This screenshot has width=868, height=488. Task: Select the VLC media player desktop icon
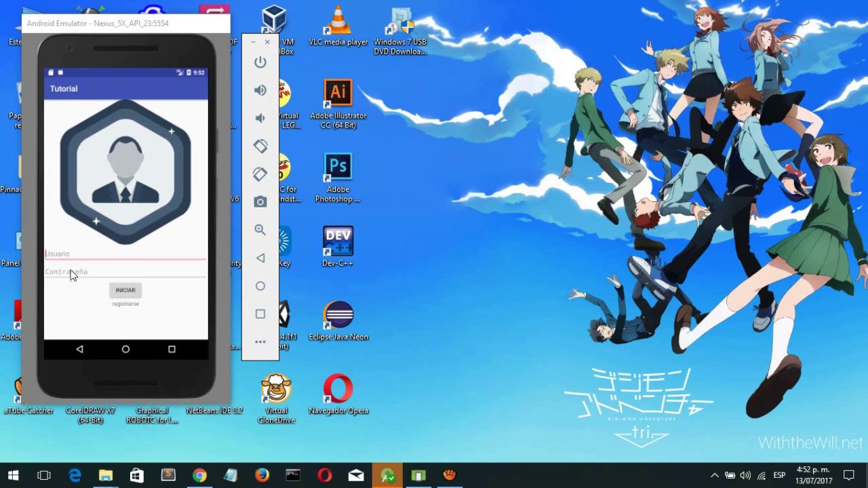tap(338, 27)
